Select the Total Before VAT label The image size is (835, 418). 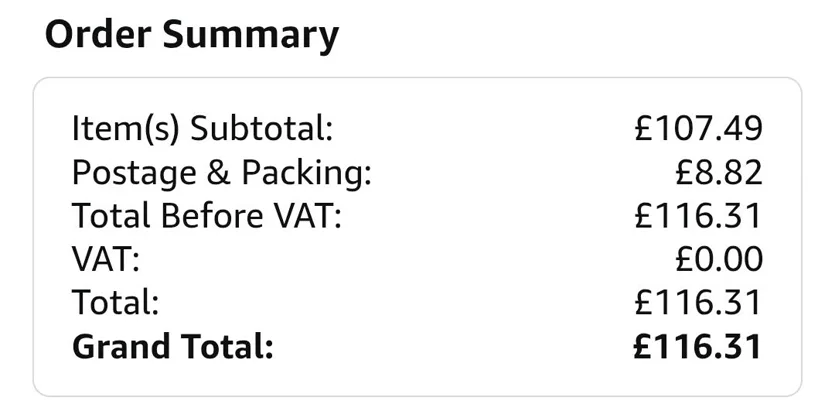[x=207, y=216]
